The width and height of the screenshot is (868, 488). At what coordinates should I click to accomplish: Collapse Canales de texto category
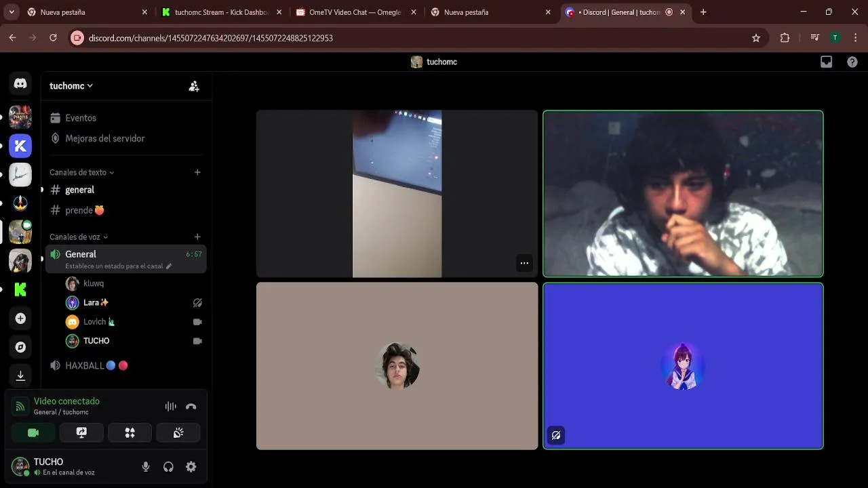(81, 172)
